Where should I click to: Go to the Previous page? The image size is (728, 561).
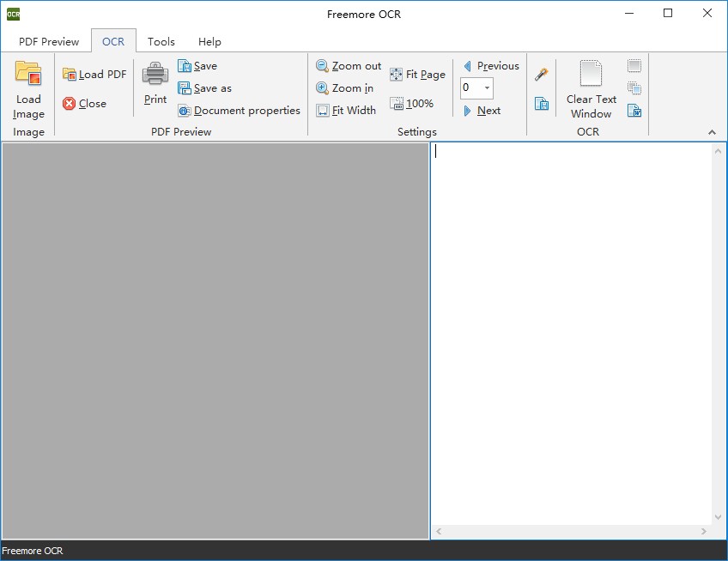[490, 66]
